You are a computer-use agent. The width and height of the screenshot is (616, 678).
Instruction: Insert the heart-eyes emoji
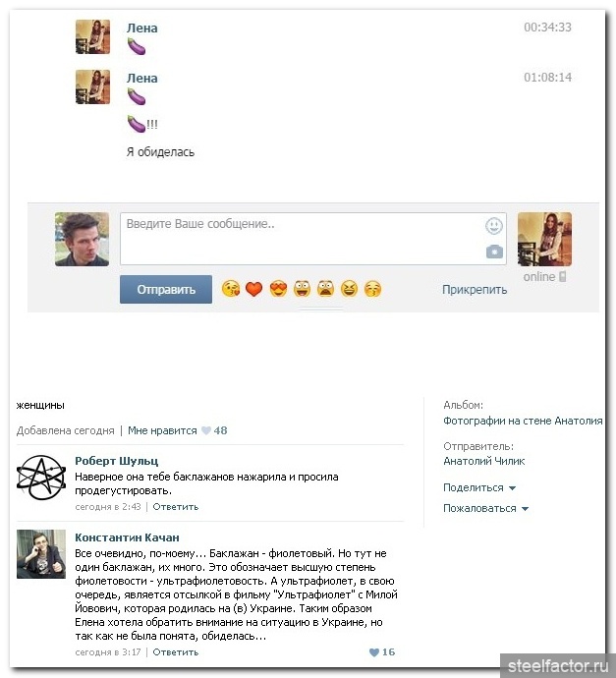pos(278,289)
